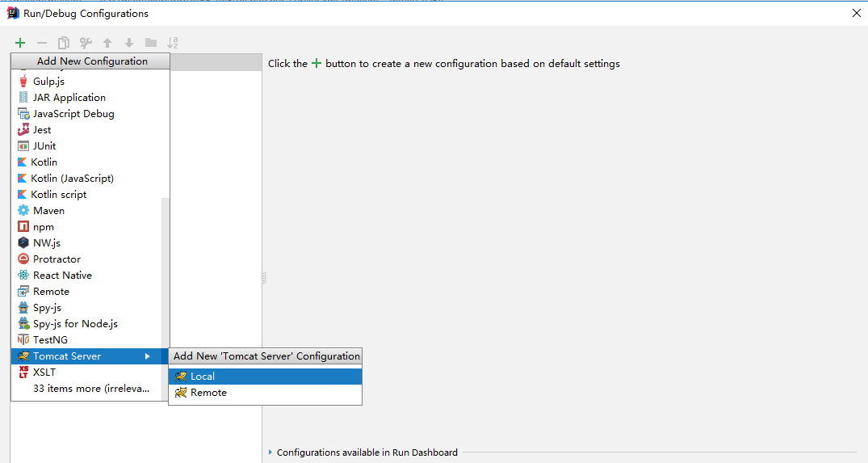
Task: Click the minus Remove Configuration icon
Action: pyautogui.click(x=42, y=43)
